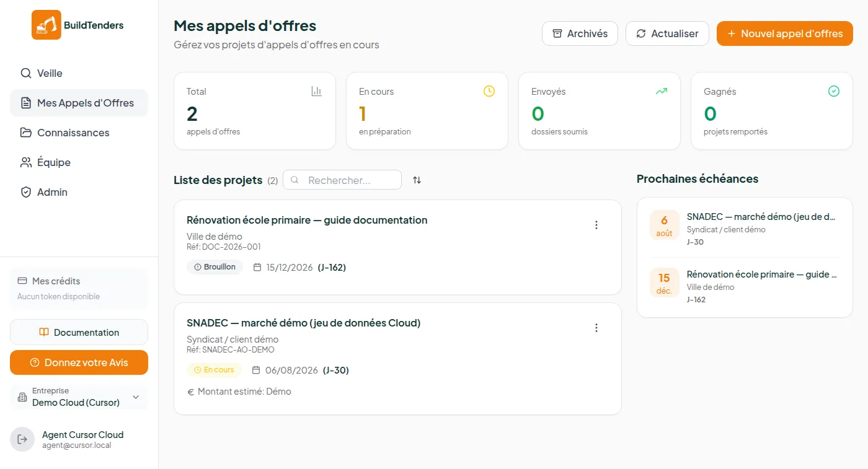
Task: Click the BuildTenders excavator logo
Action: [x=46, y=25]
